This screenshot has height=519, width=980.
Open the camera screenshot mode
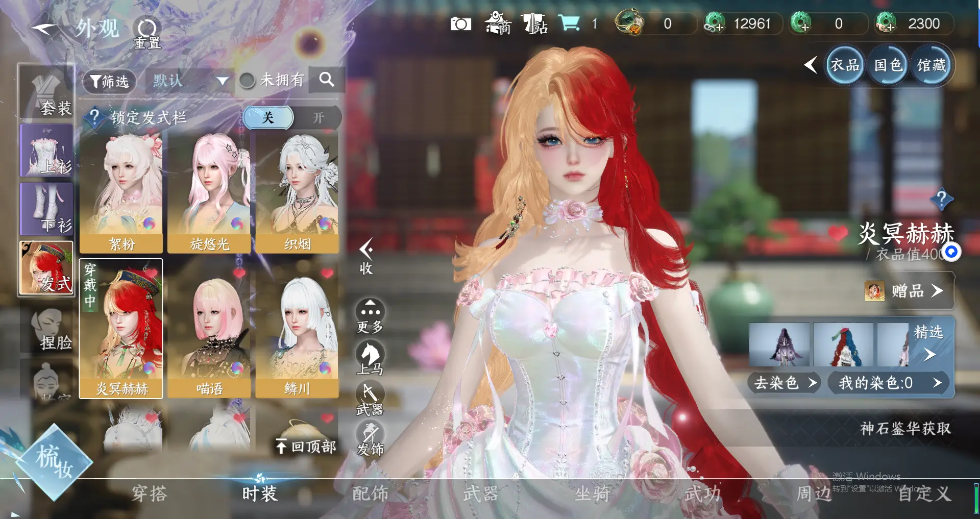point(460,24)
